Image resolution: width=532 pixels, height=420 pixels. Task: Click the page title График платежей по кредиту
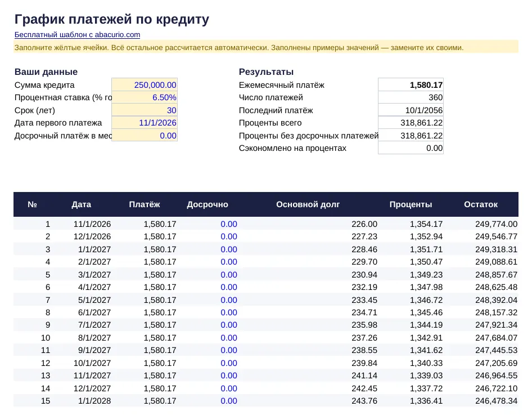[x=111, y=19]
